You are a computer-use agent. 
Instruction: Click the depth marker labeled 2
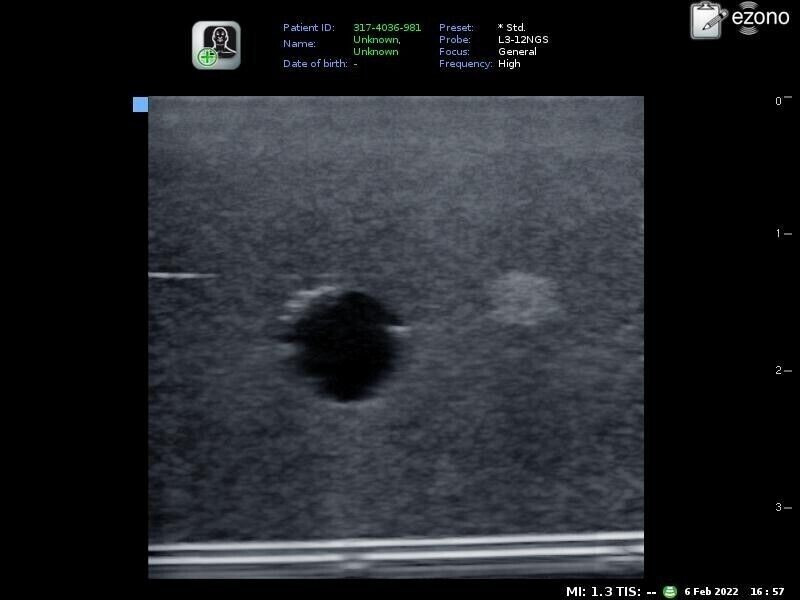pos(778,368)
